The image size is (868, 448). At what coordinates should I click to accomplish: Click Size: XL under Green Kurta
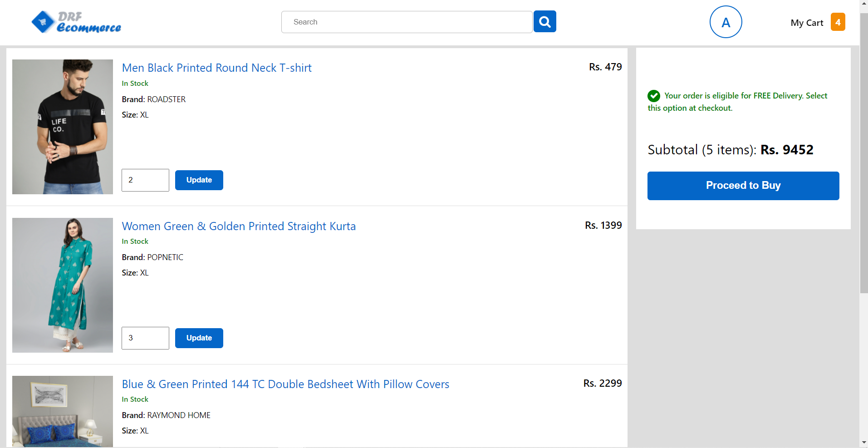point(135,272)
